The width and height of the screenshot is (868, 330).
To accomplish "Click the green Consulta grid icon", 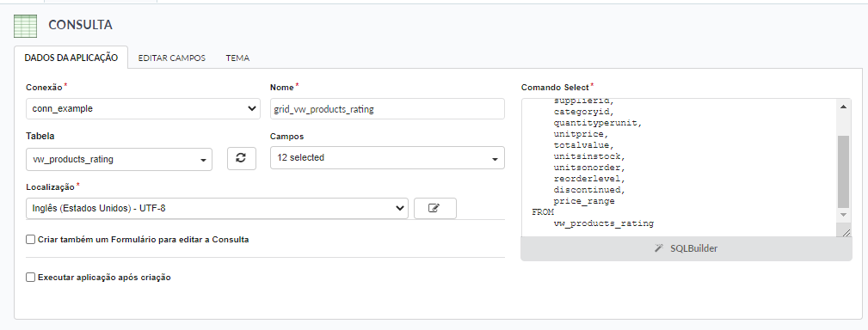I will [26, 26].
